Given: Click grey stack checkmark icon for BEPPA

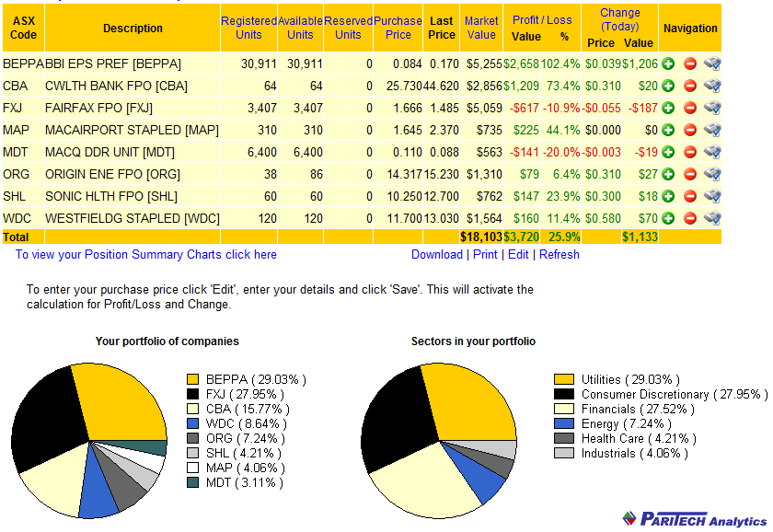Looking at the screenshot, I should coord(711,64).
